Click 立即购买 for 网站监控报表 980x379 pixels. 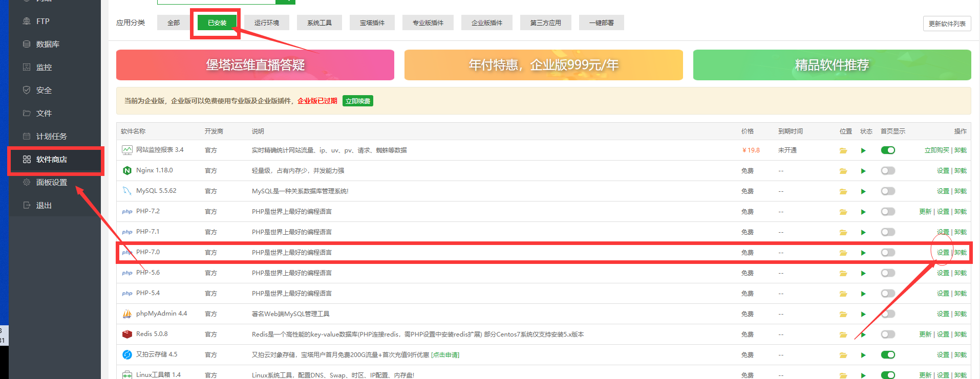pyautogui.click(x=936, y=150)
